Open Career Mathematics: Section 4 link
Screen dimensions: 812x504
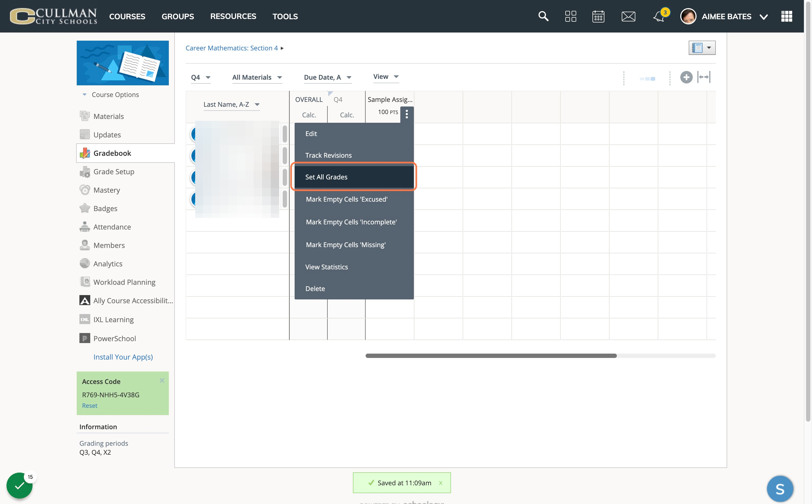[x=232, y=48]
